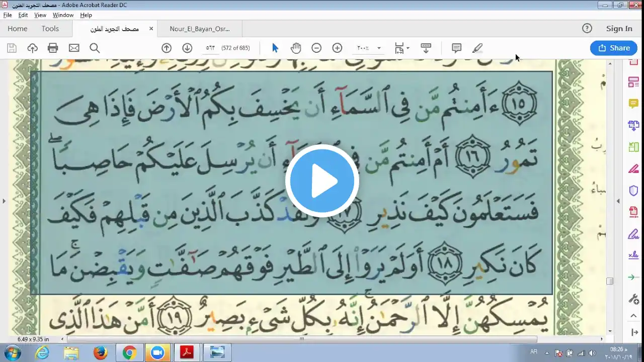Click the Print file icon
Image resolution: width=644 pixels, height=362 pixels.
coord(53,48)
